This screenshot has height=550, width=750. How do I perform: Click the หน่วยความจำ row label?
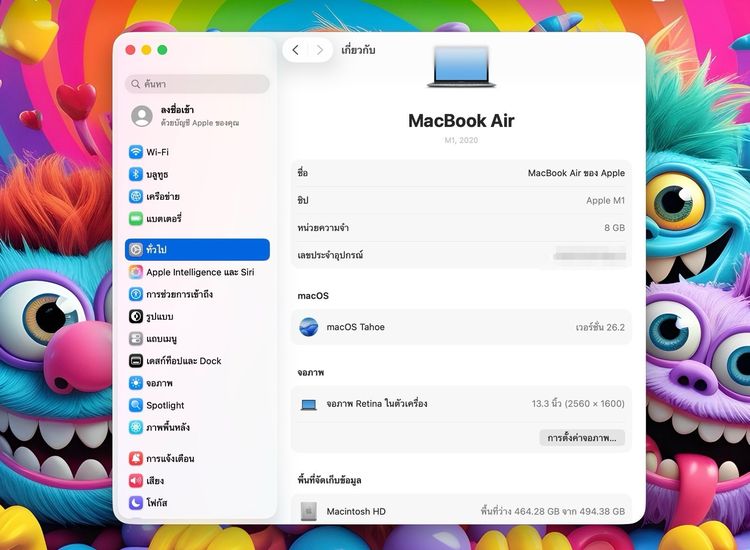pos(323,228)
